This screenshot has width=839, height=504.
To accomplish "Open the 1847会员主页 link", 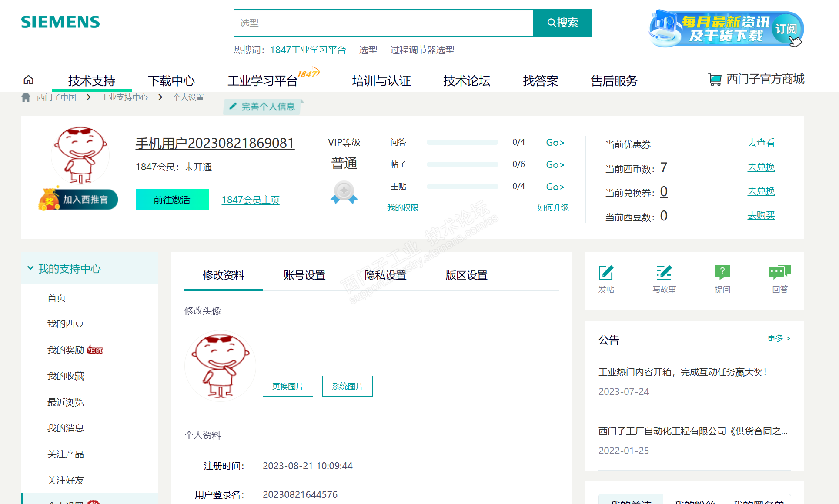I will point(251,200).
